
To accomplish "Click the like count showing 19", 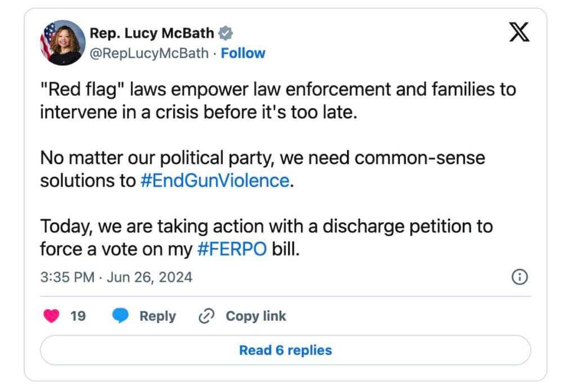I will click(77, 316).
